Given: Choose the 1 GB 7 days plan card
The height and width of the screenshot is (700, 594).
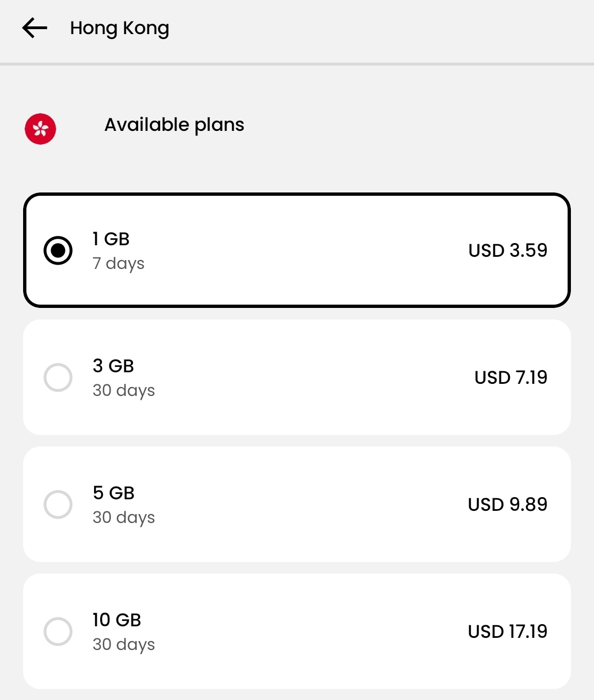Looking at the screenshot, I should [297, 250].
